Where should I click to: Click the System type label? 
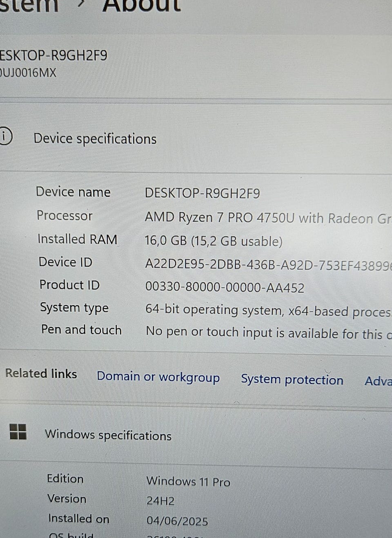(x=74, y=308)
